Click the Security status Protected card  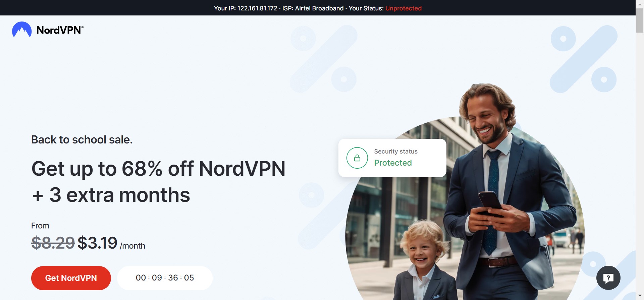[x=392, y=158]
